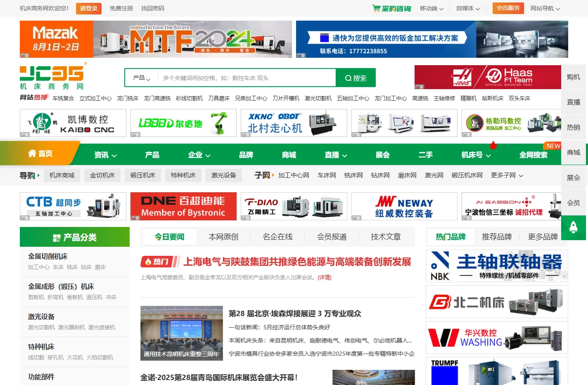Image resolution: width=588 pixels, height=385 pixels.
Task: Expand the 网站导航 dropdown
Action: [x=545, y=8]
